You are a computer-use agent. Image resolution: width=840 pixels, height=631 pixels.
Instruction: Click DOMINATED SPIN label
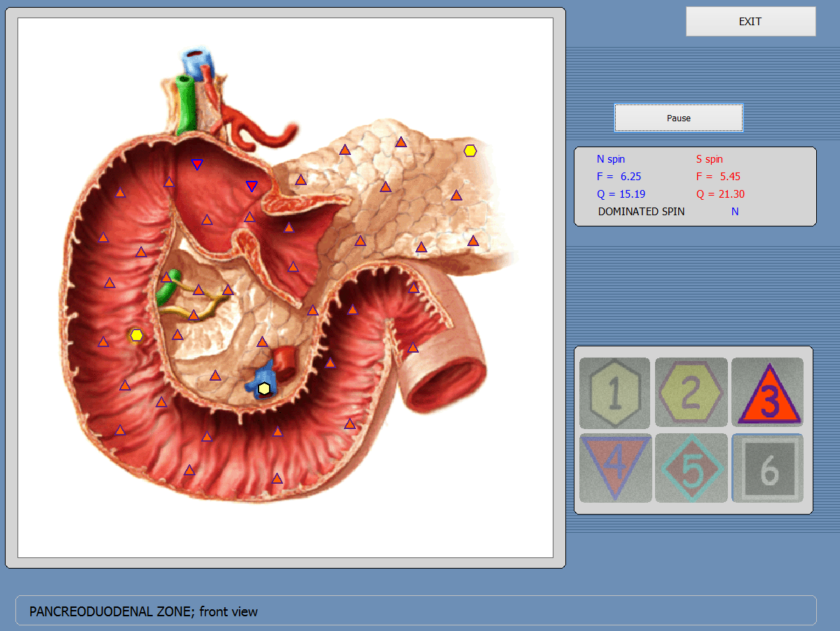coord(641,212)
